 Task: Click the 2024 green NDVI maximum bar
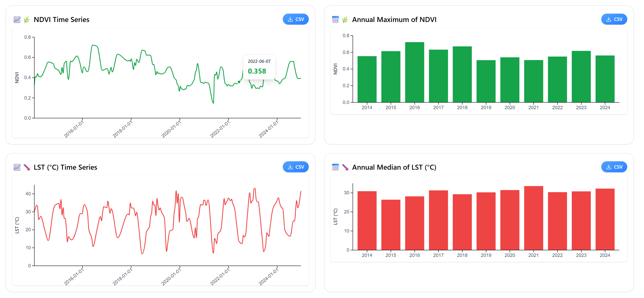tap(605, 79)
